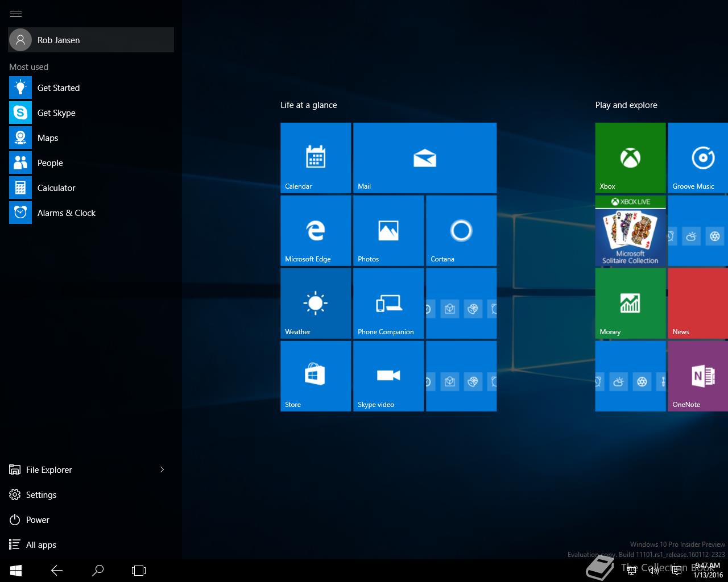The height and width of the screenshot is (582, 728).
Task: Select Life at a glance group title
Action: (x=309, y=105)
